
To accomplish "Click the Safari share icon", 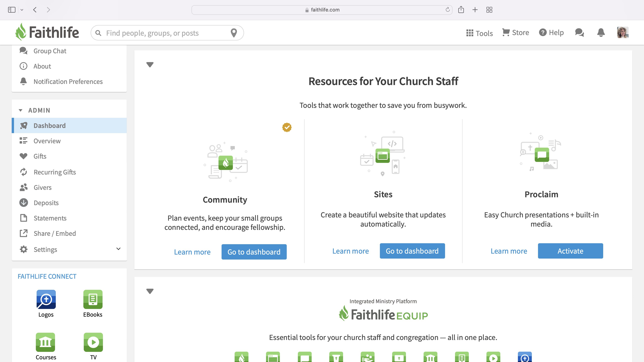I will tap(461, 10).
